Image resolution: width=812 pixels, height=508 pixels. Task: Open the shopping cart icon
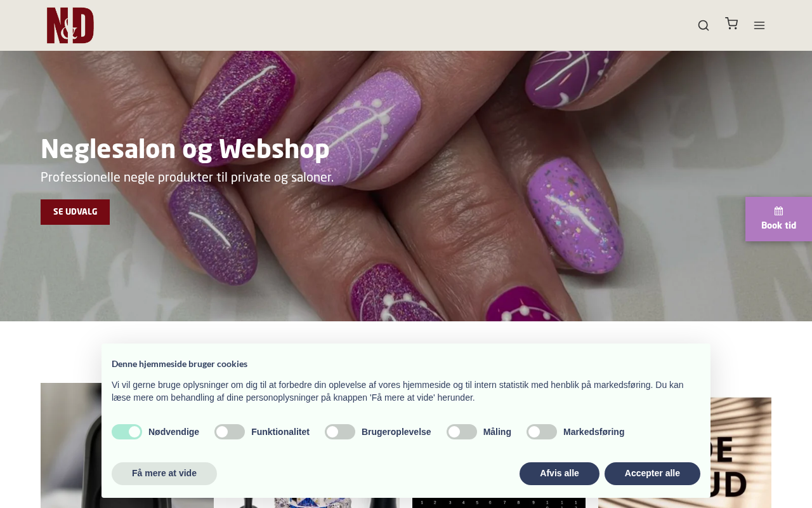pyautogui.click(x=731, y=23)
